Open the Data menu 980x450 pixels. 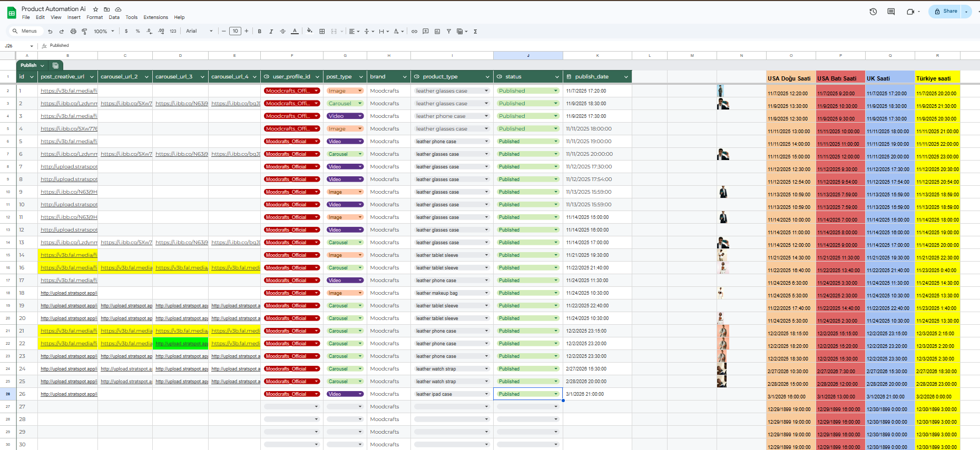coord(114,17)
